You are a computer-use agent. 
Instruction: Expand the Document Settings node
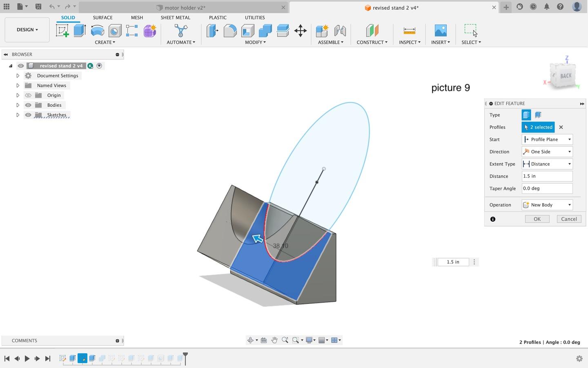pos(18,76)
